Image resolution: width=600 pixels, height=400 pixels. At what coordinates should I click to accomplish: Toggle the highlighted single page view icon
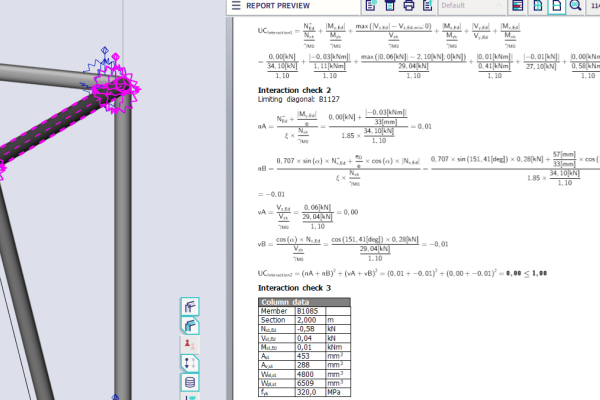click(x=556, y=6)
